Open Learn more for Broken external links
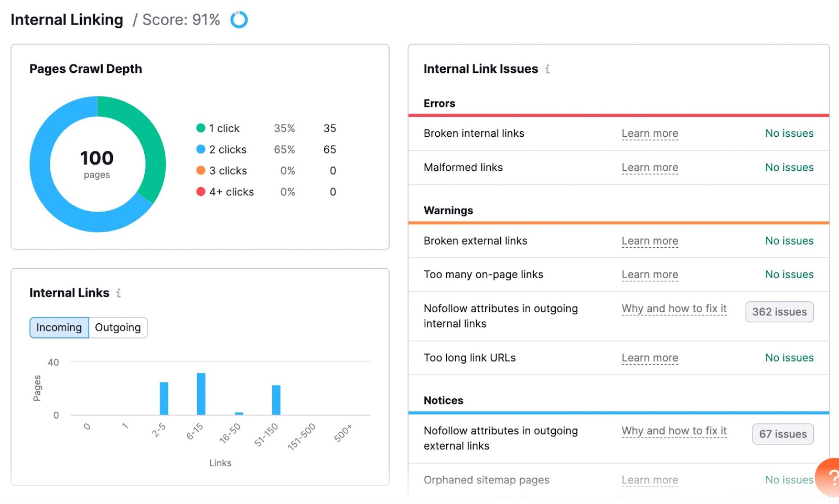Viewport: 839px width, 504px height. (x=650, y=240)
